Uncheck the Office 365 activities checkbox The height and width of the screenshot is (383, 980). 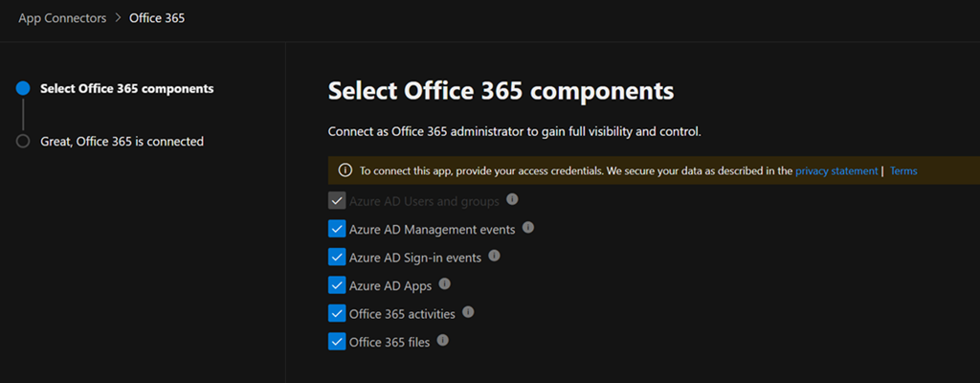pyautogui.click(x=337, y=313)
